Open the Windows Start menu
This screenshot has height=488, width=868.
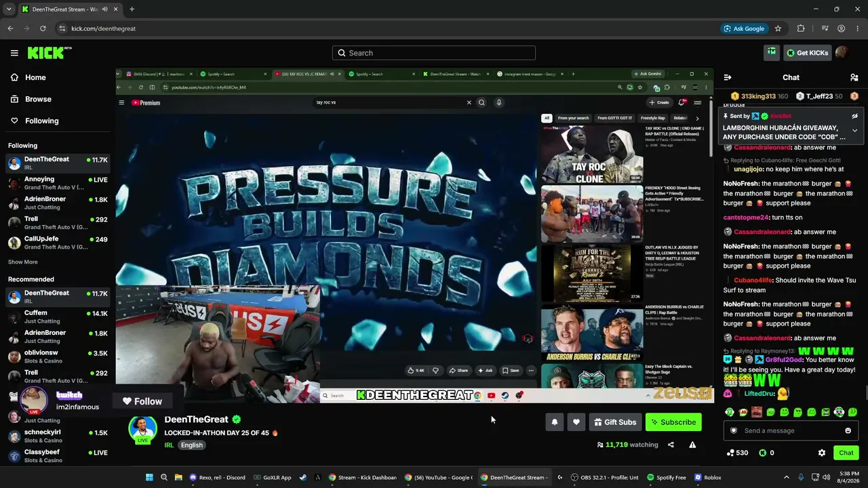point(149,477)
